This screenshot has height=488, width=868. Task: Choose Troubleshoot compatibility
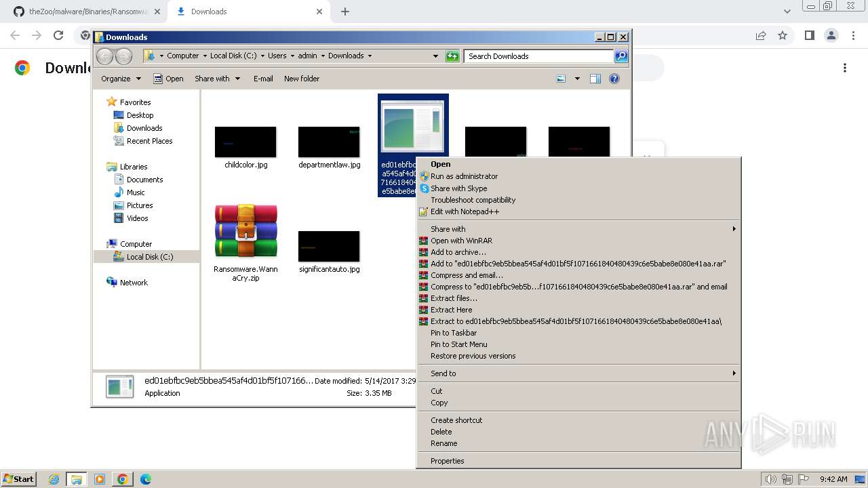pyautogui.click(x=578, y=200)
